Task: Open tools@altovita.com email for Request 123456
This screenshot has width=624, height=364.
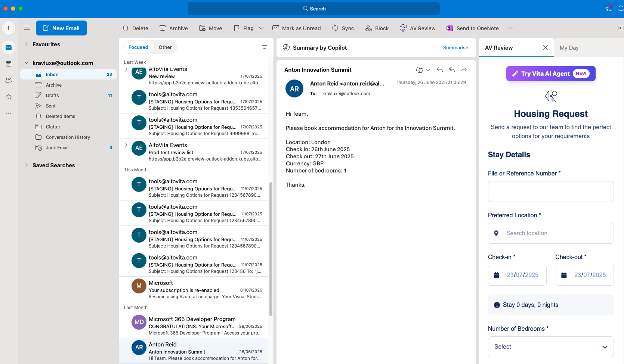Action: tap(194, 264)
